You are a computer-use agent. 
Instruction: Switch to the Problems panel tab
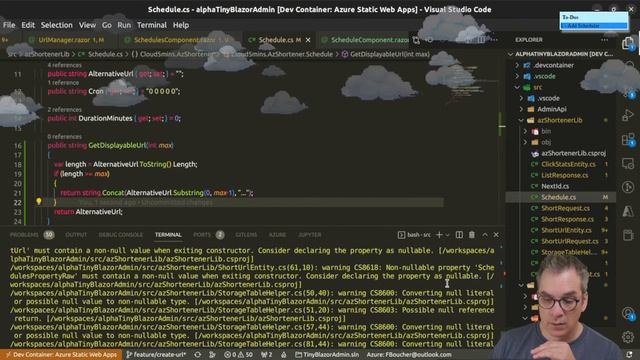[32, 235]
